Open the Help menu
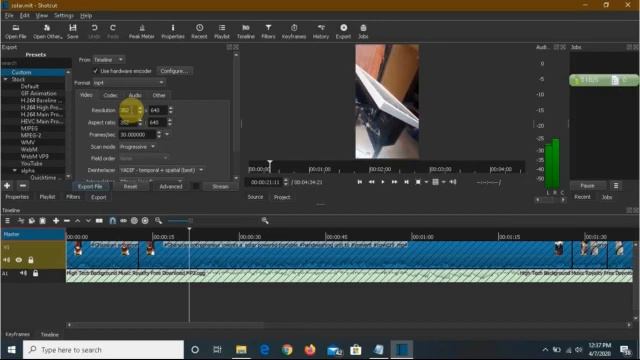 (86, 16)
